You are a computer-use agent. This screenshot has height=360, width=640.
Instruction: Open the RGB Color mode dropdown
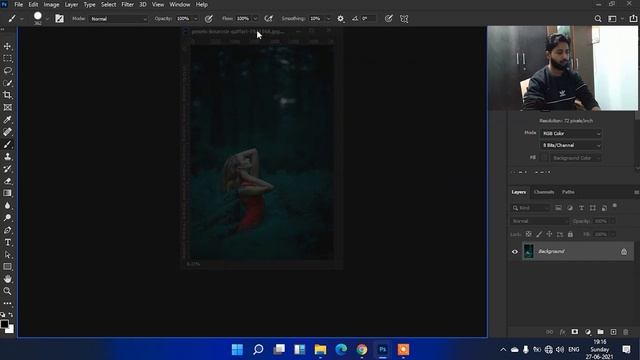(571, 133)
